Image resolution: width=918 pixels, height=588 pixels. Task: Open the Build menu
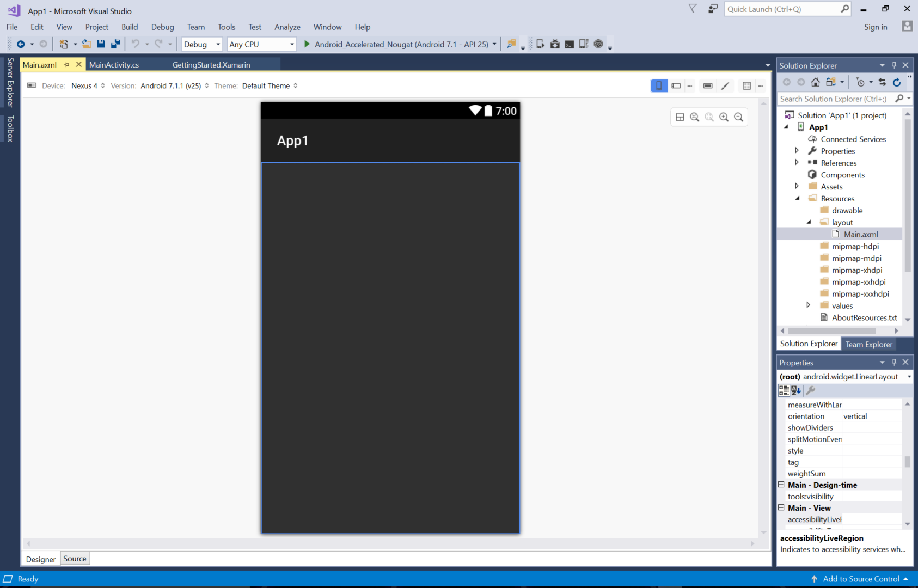coord(130,27)
